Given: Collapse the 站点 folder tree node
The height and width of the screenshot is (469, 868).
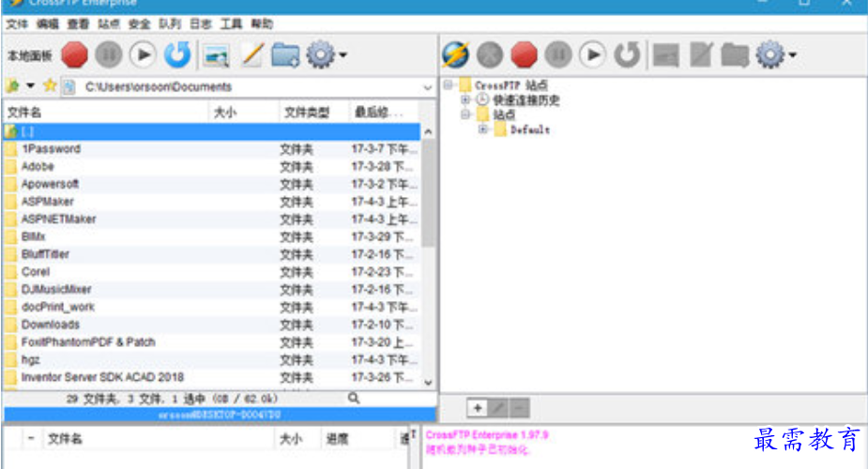Looking at the screenshot, I should click(465, 114).
